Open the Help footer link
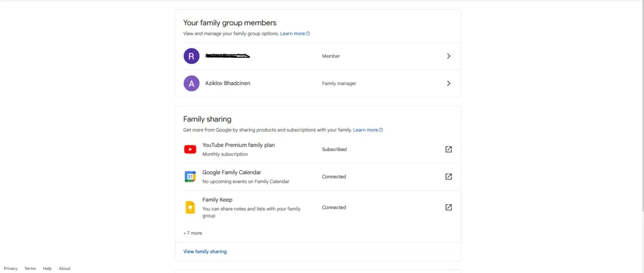644x273 pixels. (x=47, y=268)
